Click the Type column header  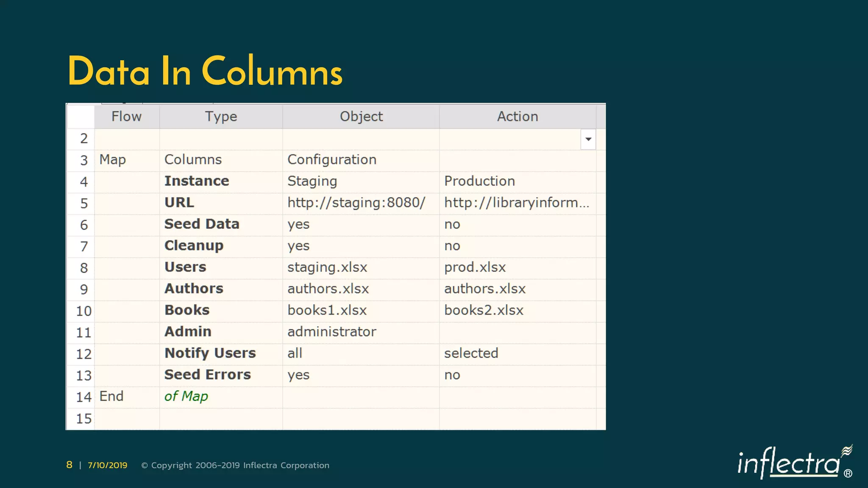[x=221, y=116]
